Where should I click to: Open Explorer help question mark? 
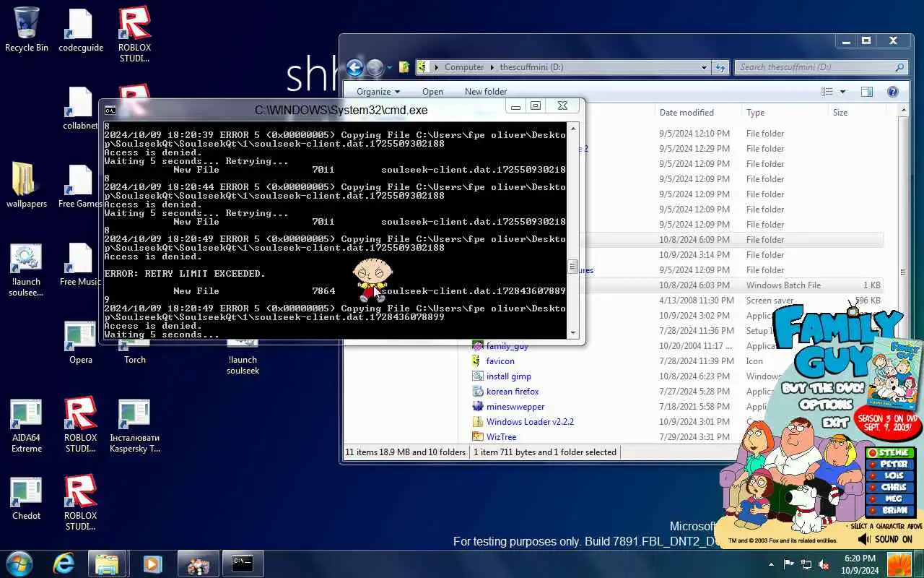893,92
